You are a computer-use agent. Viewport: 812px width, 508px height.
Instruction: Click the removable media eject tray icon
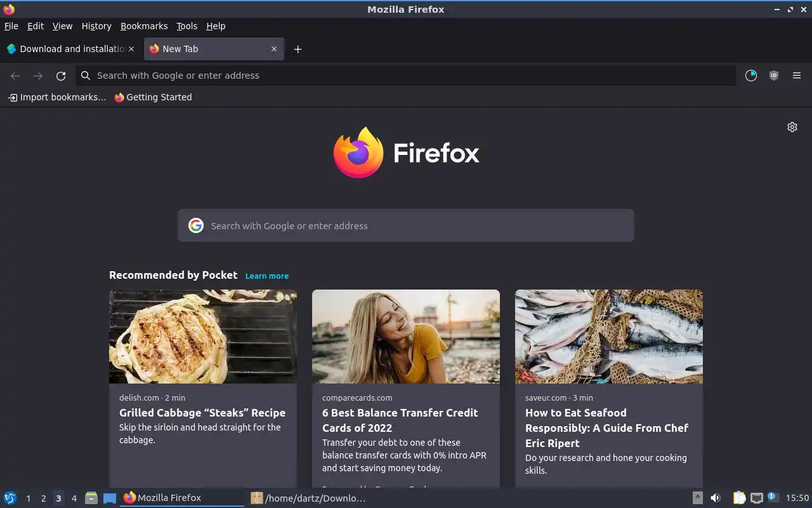697,498
